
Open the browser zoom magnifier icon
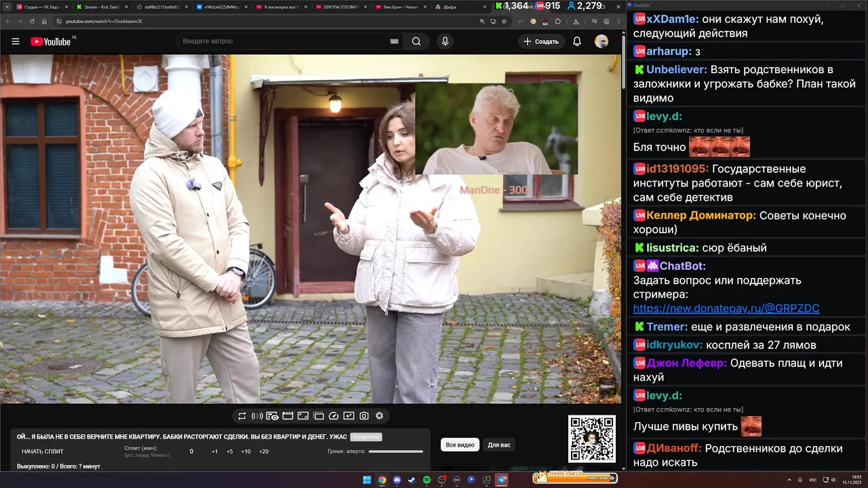pos(482,21)
